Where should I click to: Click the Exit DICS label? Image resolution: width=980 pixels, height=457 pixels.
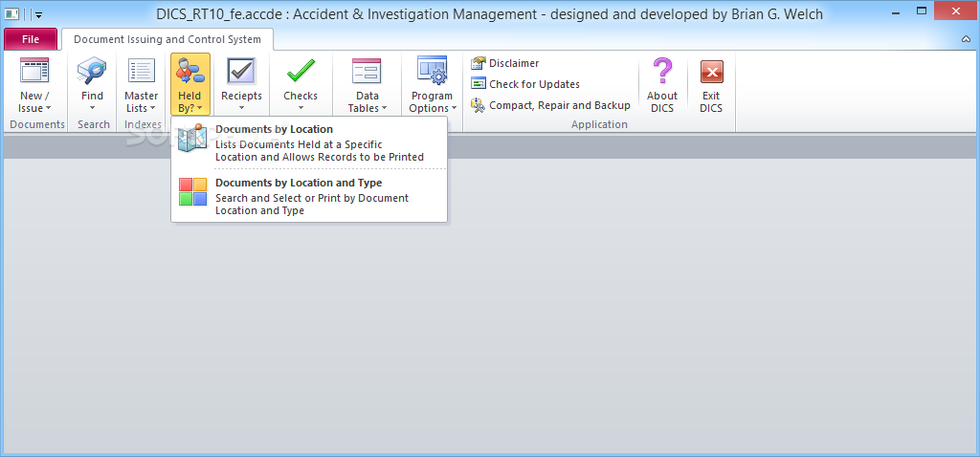point(711,101)
